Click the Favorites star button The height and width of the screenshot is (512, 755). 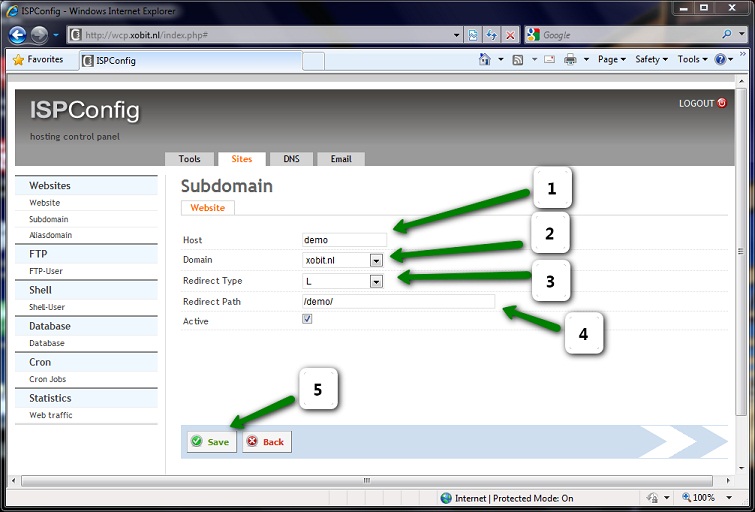pyautogui.click(x=38, y=60)
